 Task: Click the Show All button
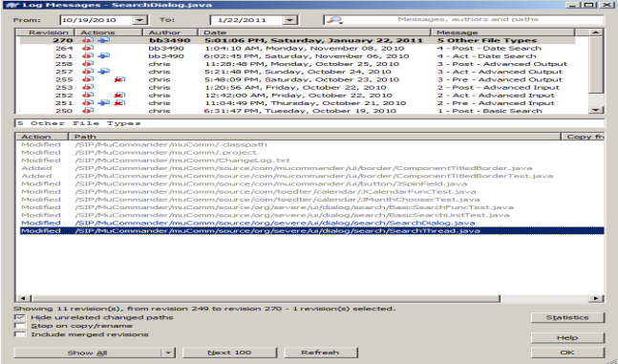click(88, 353)
